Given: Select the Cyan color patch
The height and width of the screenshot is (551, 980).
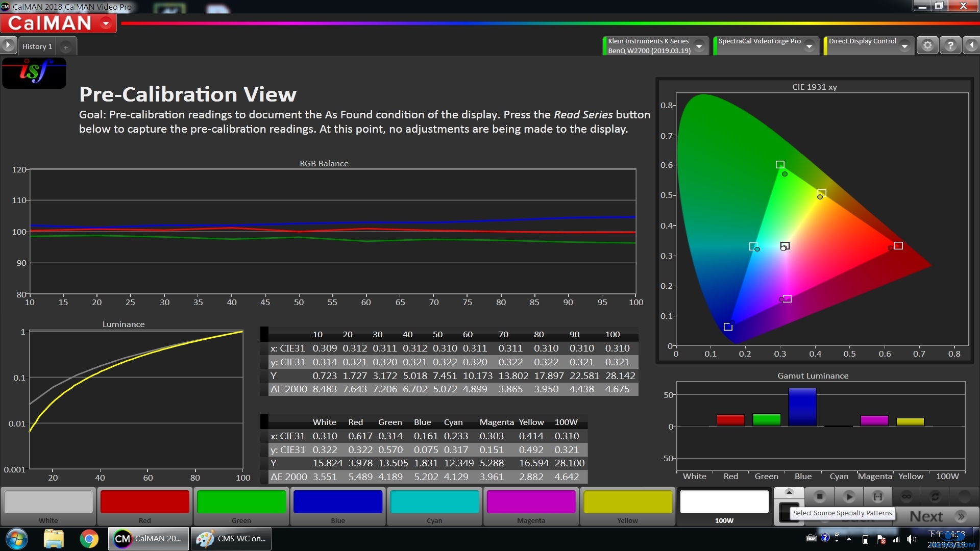Looking at the screenshot, I should pyautogui.click(x=434, y=502).
